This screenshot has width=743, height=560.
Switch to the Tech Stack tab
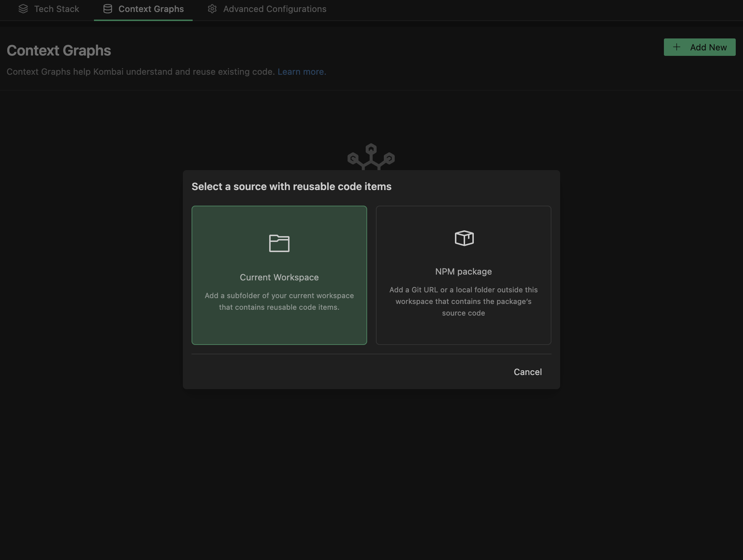[57, 9]
